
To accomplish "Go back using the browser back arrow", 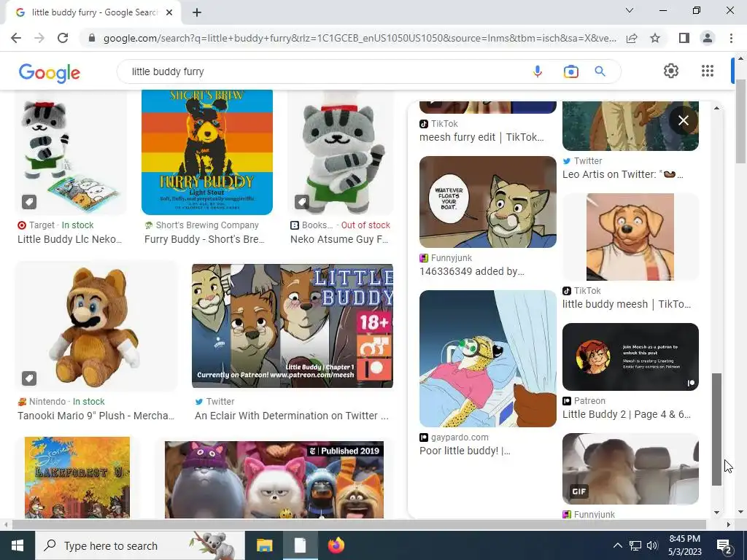I will tap(16, 38).
